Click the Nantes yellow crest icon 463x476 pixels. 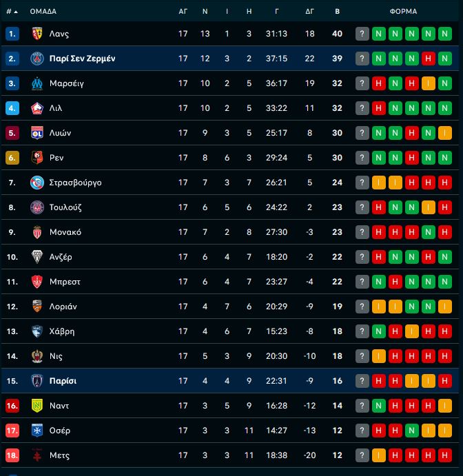(37, 406)
